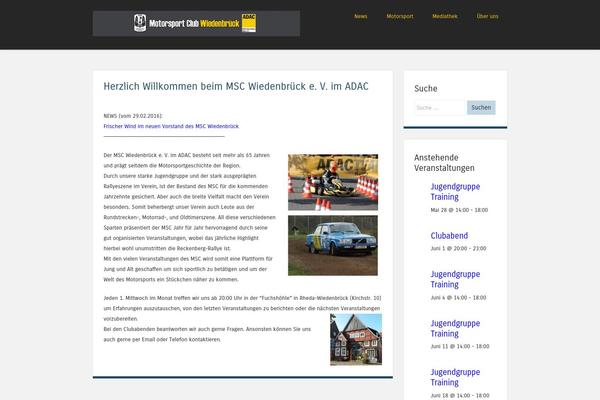Click the Suche widget heading
The image size is (600, 400).
coord(426,88)
